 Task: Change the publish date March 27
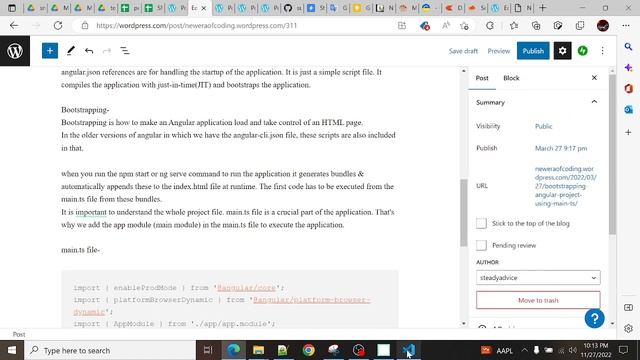tap(561, 148)
